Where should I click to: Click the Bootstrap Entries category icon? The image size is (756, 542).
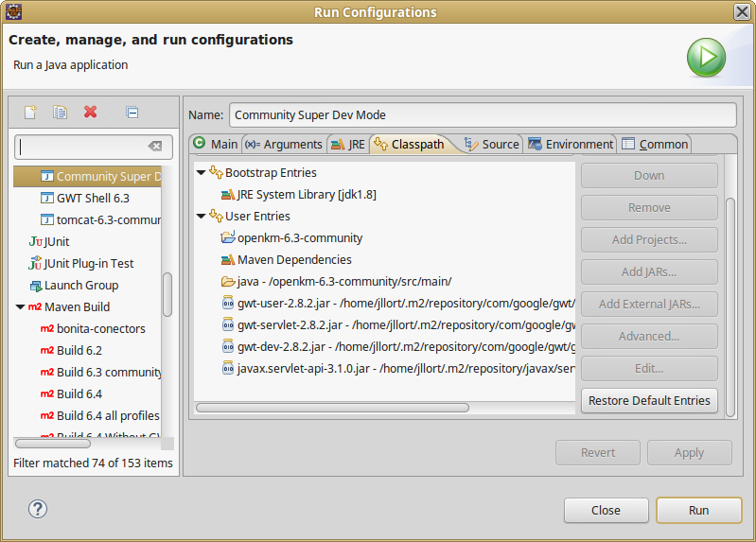click(216, 172)
